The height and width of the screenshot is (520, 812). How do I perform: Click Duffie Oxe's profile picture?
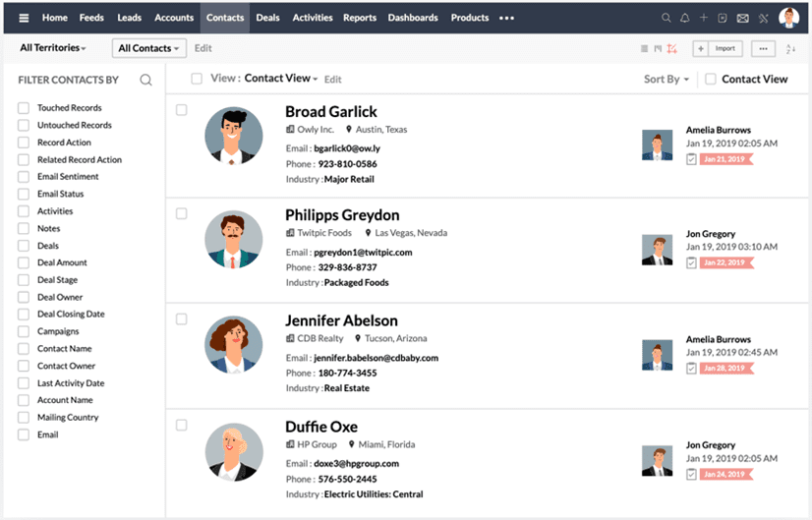pyautogui.click(x=234, y=452)
